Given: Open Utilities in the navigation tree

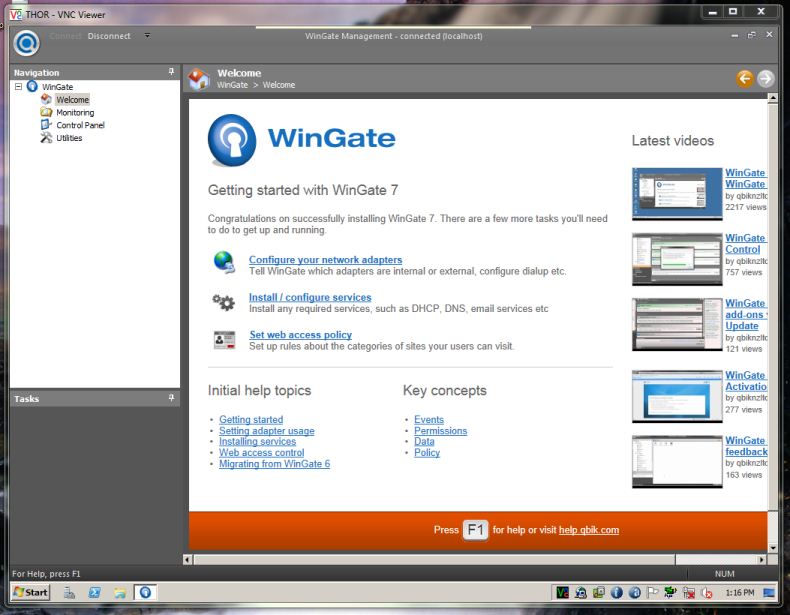Looking at the screenshot, I should (x=69, y=138).
